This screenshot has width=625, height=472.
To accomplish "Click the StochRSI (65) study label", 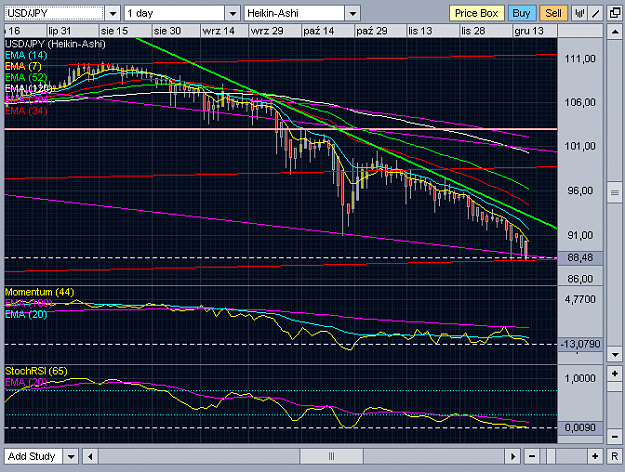I will pos(36,371).
